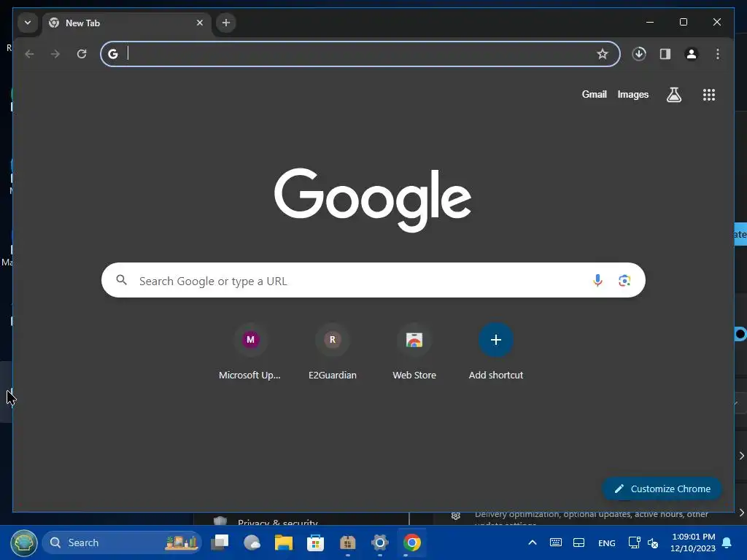Image resolution: width=747 pixels, height=560 pixels.
Task: Open the Chrome profile avatar
Action: coord(692,54)
